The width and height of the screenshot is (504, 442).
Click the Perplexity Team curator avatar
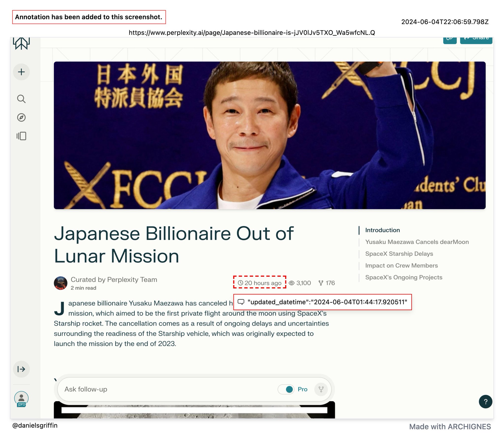click(61, 283)
